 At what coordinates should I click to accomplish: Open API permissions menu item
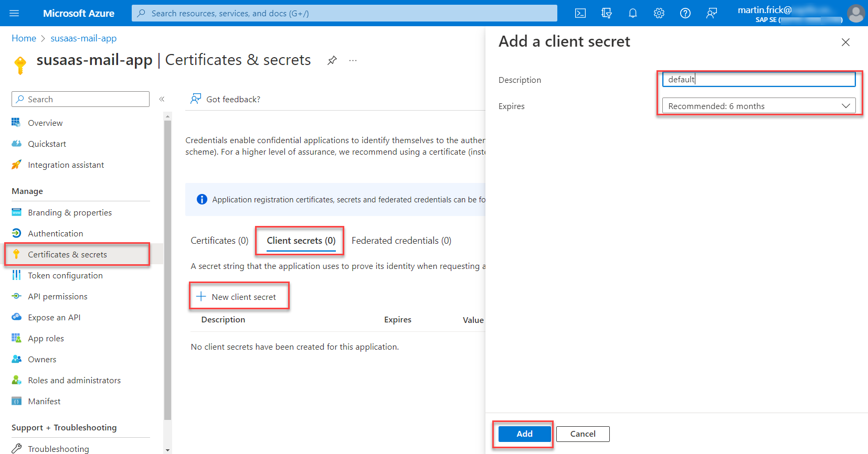tap(58, 296)
